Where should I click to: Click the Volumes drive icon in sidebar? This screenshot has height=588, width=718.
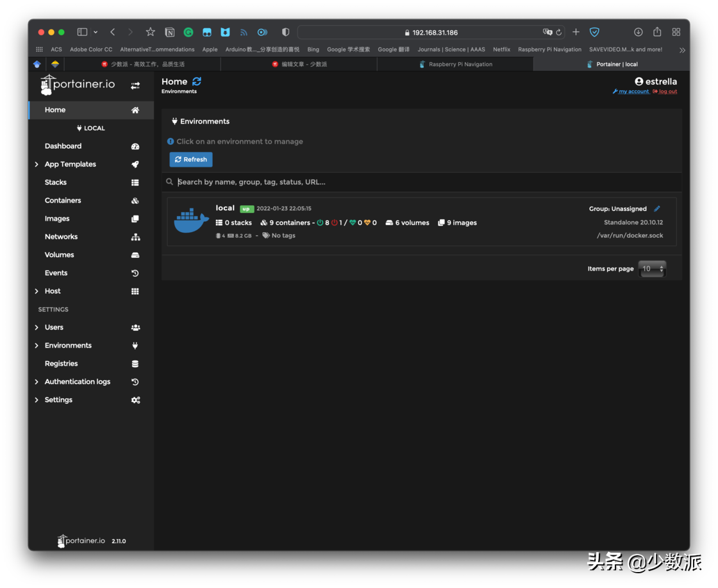[135, 255]
